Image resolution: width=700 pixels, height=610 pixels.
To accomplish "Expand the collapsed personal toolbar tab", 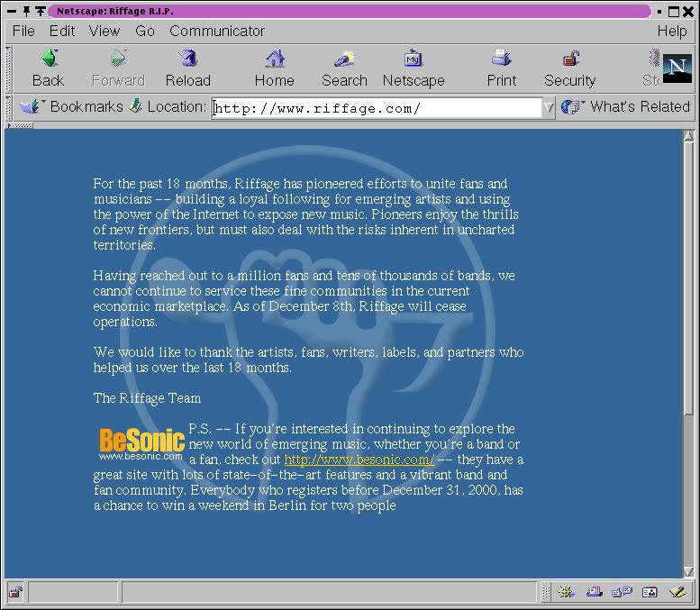I will [x=19, y=125].
